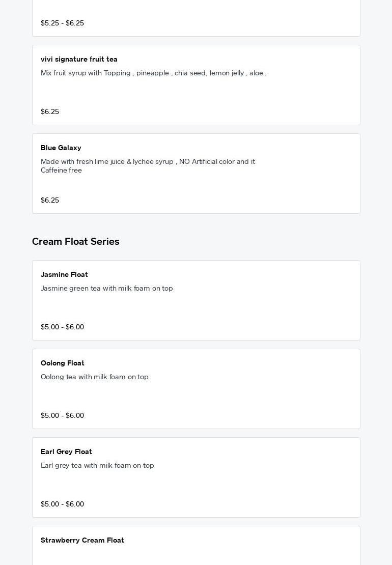This screenshot has width=392, height=565.
Task: Click Blue Galaxy's fresh lime juice description line
Action: pos(148,162)
